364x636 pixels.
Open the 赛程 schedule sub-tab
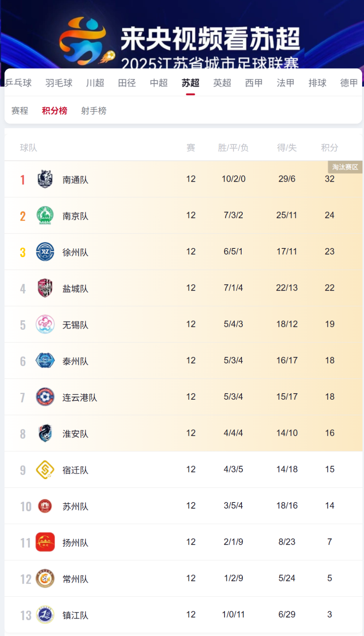(20, 111)
